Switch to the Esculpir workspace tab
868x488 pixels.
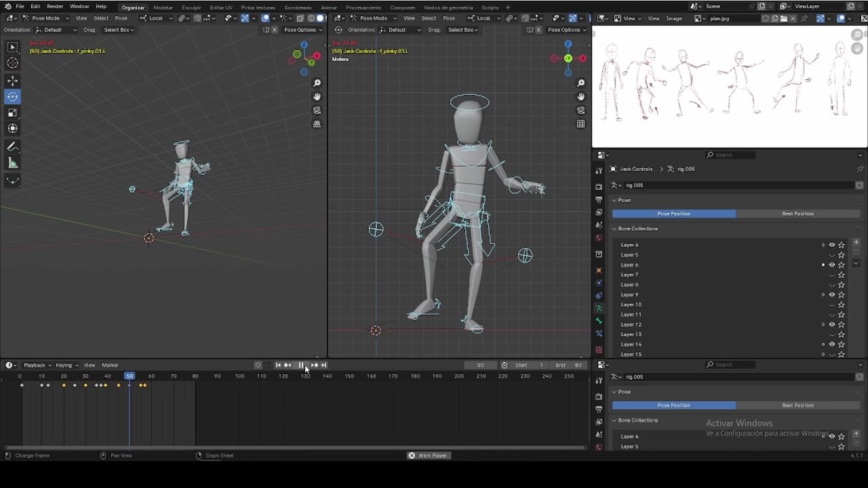[x=191, y=7]
